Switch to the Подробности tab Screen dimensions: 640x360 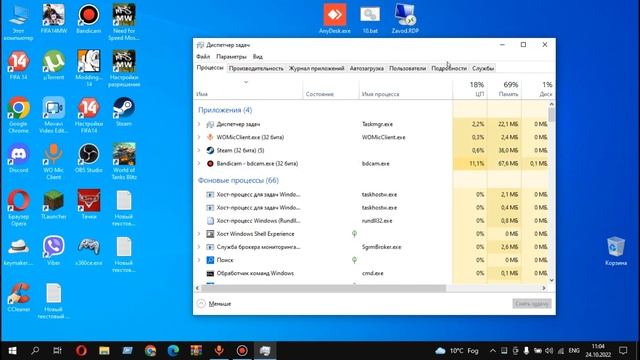click(449, 68)
